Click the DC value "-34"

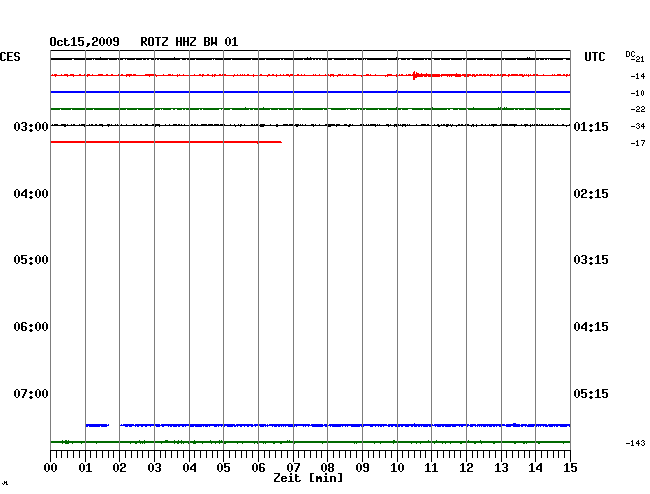(x=638, y=126)
